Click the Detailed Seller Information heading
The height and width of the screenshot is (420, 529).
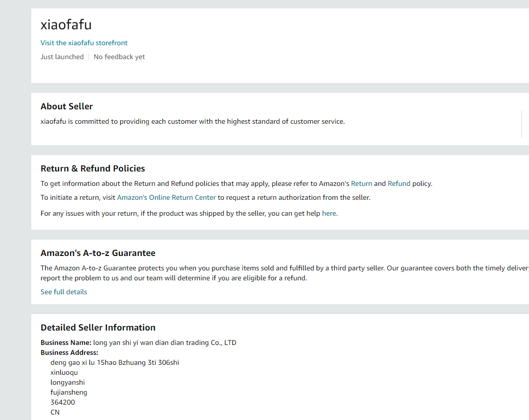pyautogui.click(x=98, y=328)
